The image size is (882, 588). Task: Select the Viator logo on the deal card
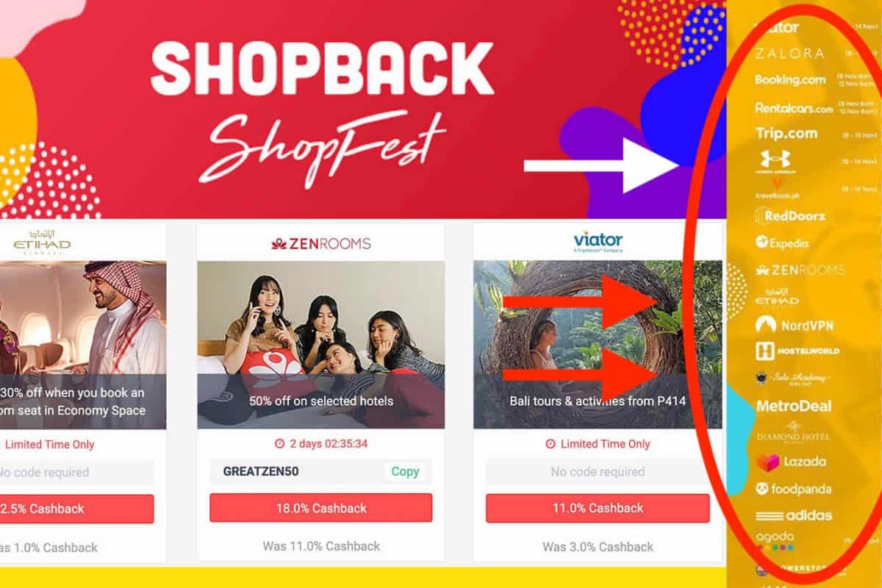click(598, 243)
